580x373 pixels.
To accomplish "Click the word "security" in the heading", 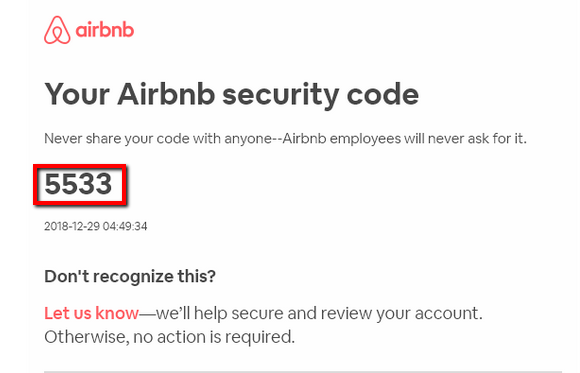I will pyautogui.click(x=280, y=95).
